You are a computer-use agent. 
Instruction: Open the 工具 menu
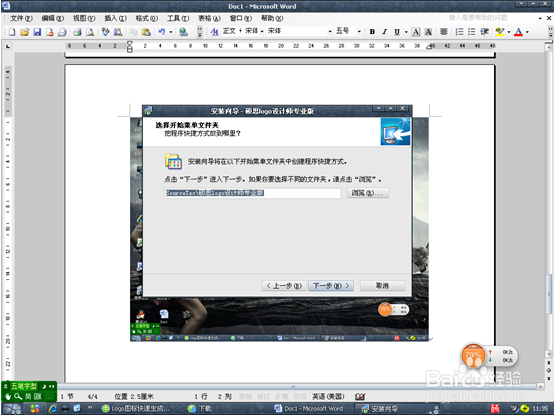(178, 18)
